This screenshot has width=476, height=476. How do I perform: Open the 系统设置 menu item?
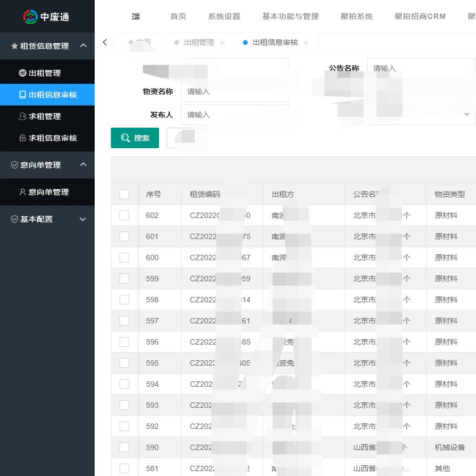pos(224,16)
